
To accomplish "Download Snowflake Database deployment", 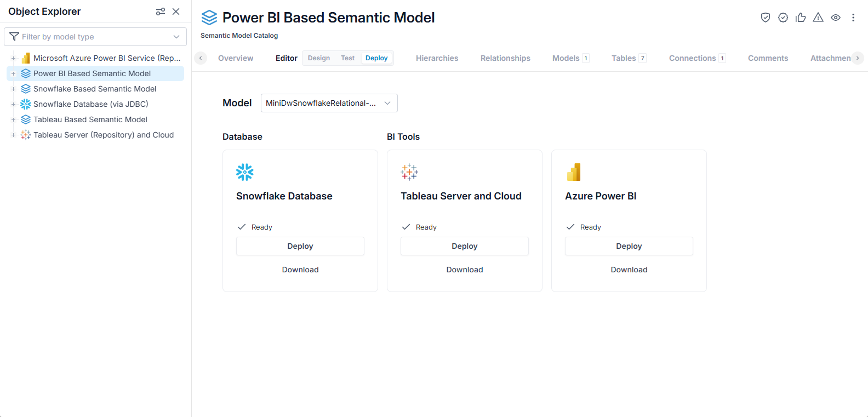I will pyautogui.click(x=300, y=270).
